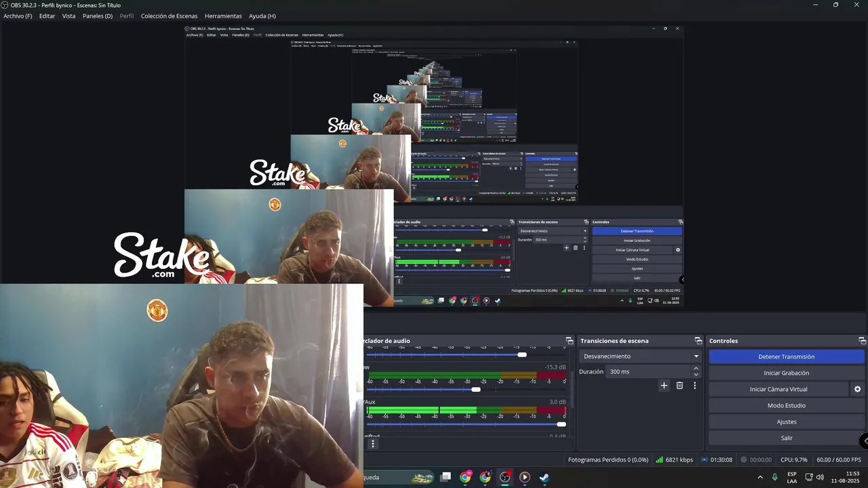Click the large Stake.com logo in the preview
The image size is (868, 488).
[161, 256]
